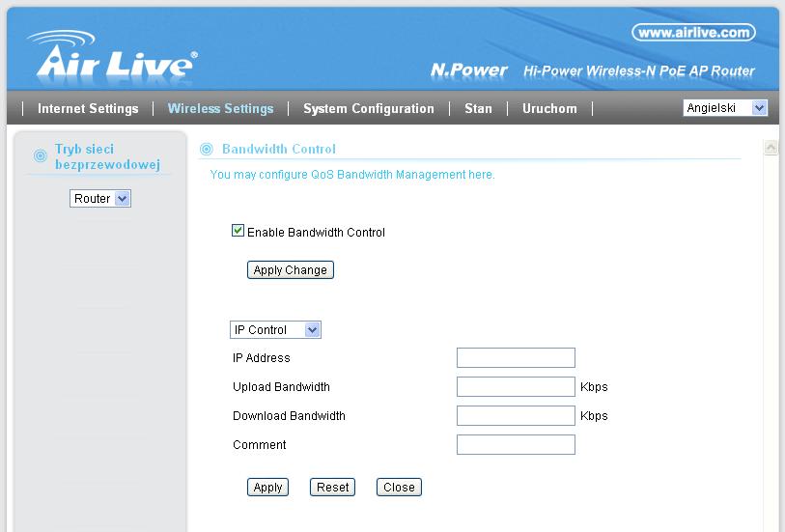The width and height of the screenshot is (785, 532).
Task: Click the bullet icon beside Bandwidth Control
Action: click(x=207, y=149)
